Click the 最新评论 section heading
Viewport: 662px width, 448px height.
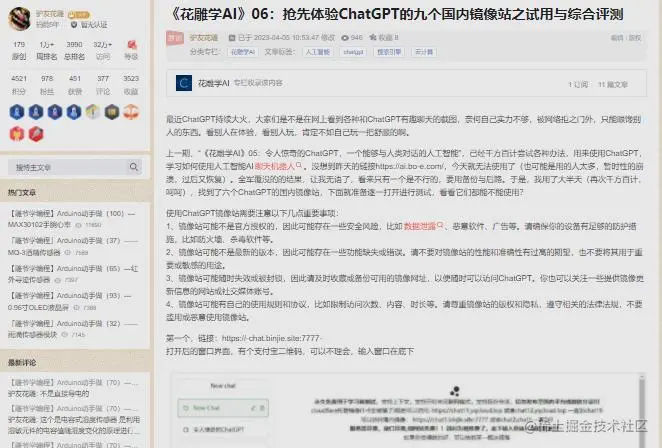(x=22, y=363)
